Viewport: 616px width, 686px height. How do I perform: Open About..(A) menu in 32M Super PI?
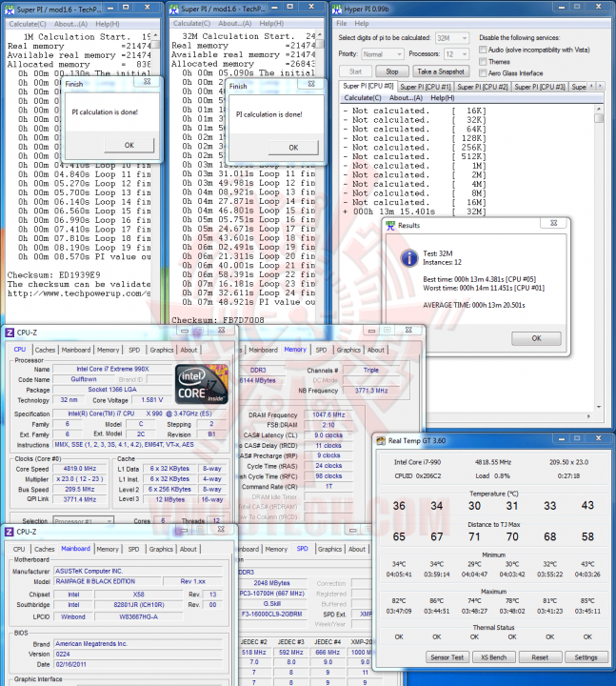click(x=235, y=23)
